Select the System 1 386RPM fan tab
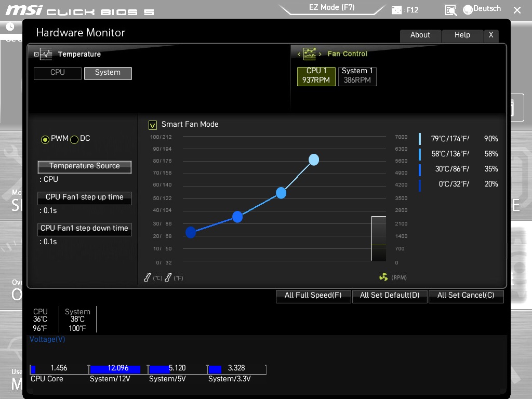This screenshot has width=532, height=399. click(x=357, y=76)
